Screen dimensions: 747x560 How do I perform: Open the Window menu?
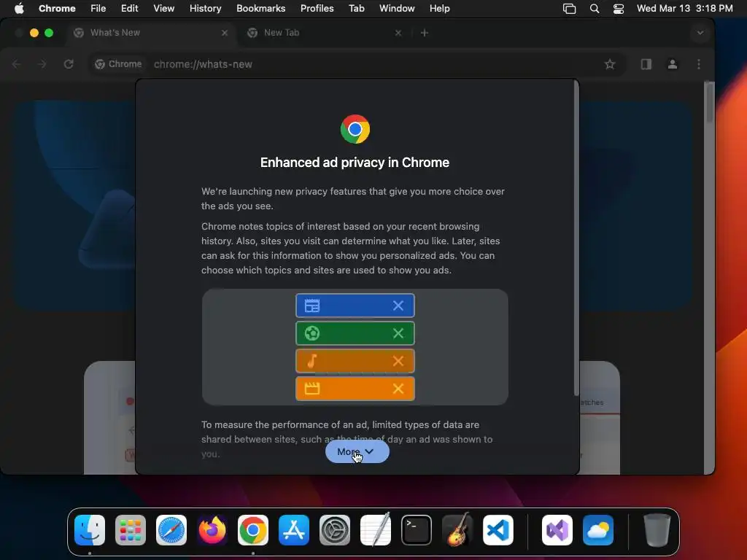pyautogui.click(x=397, y=9)
